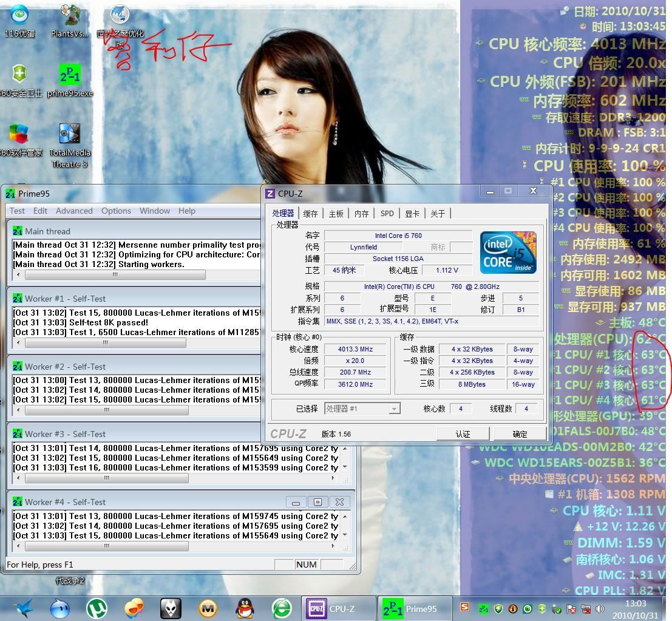Open the 115优蛋 desktop icon
Viewport: 672px width, 621px height.
coord(19,17)
